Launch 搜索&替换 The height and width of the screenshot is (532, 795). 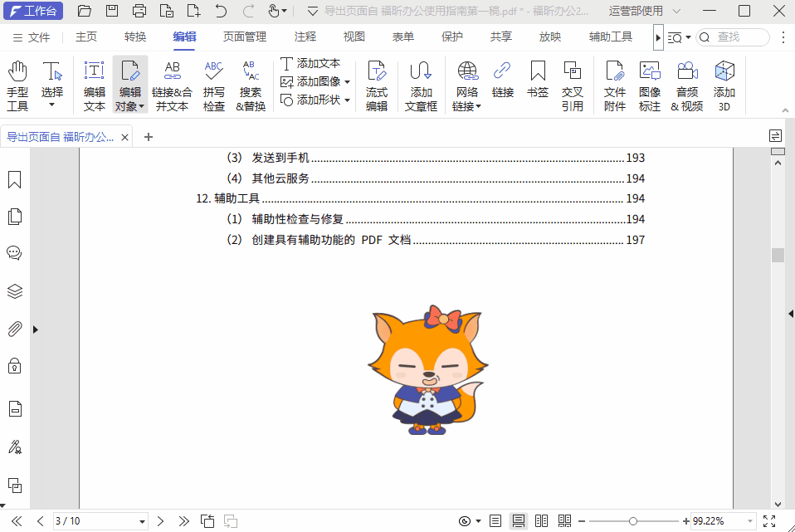(250, 83)
